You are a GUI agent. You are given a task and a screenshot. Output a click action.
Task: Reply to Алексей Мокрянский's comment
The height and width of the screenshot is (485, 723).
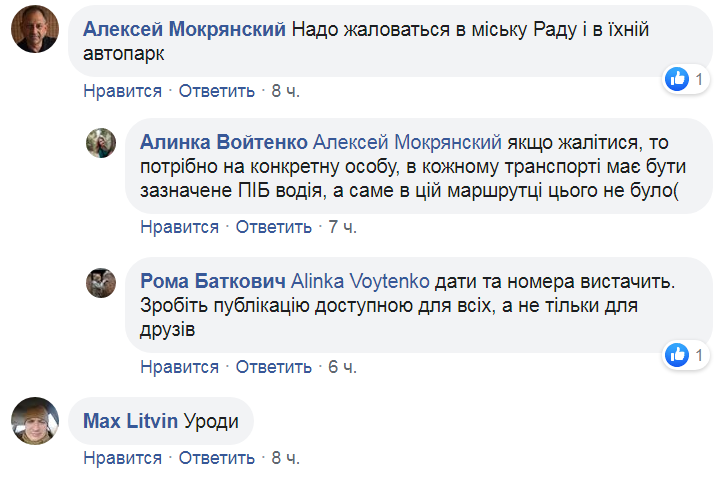pyautogui.click(x=217, y=91)
